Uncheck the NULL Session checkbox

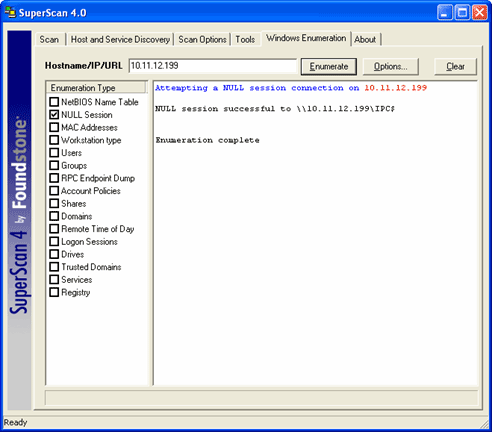(x=54, y=114)
